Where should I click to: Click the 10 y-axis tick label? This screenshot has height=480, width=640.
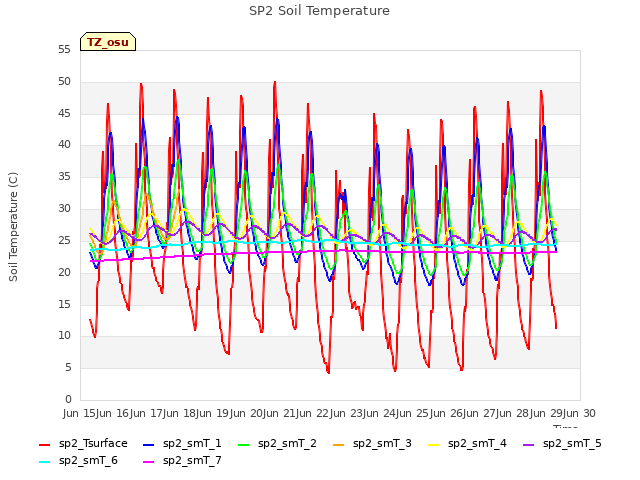coord(64,336)
